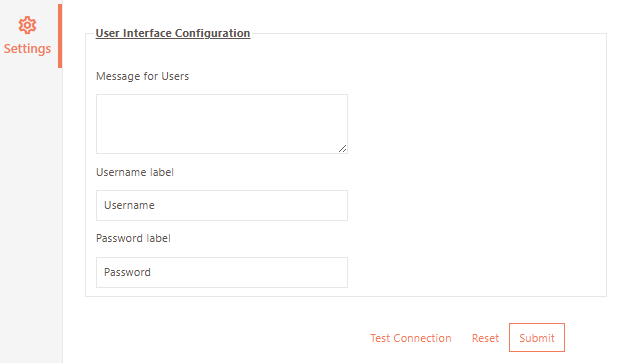Screen dimensions: 627x363
Task: Focus the Message for Users text area
Action: click(x=222, y=124)
